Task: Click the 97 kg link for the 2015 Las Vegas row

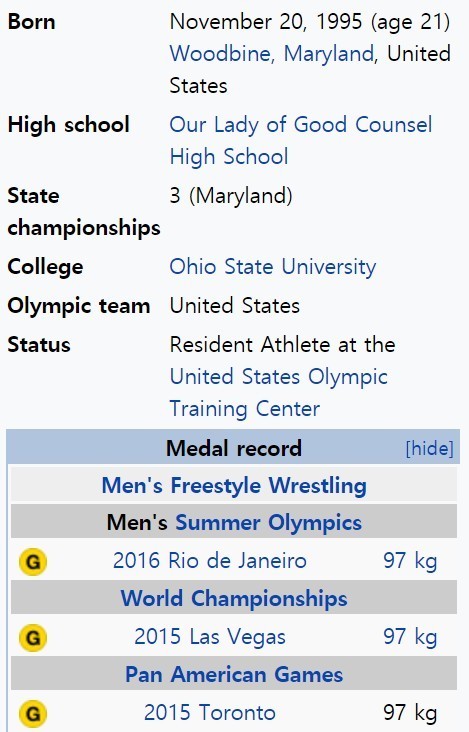Action: (410, 637)
